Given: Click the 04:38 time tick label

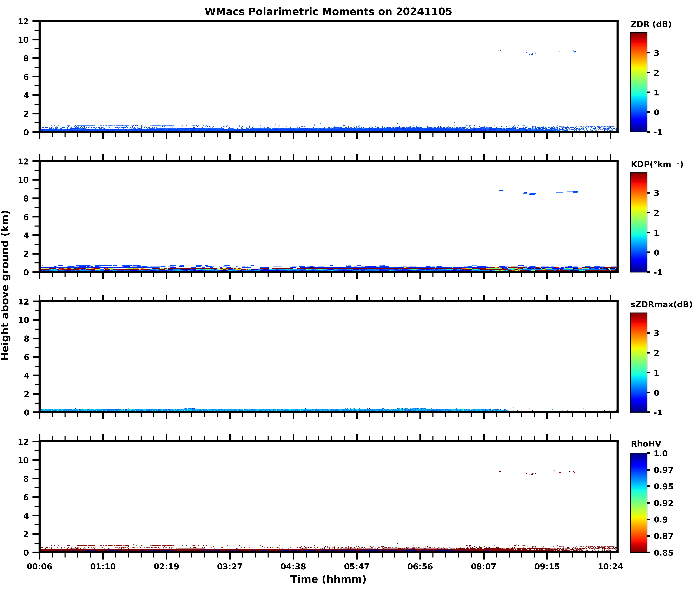Looking at the screenshot, I should coord(293,566).
